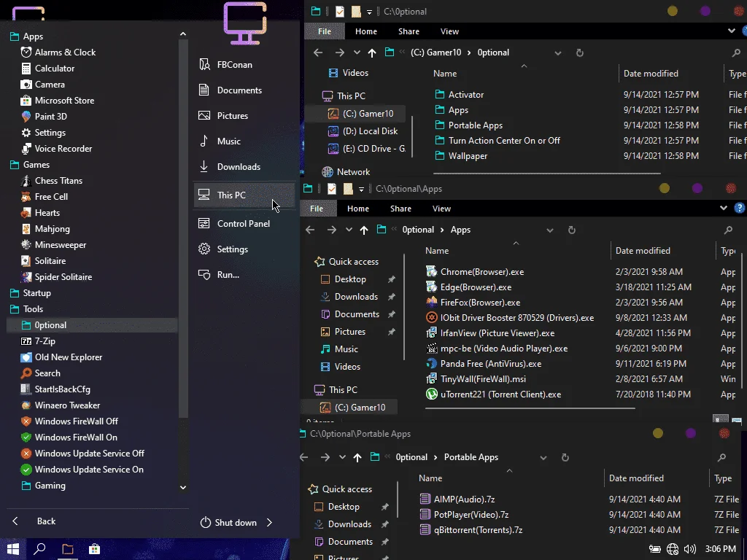
Task: Open View tab in C:\Optional window
Action: 449,31
